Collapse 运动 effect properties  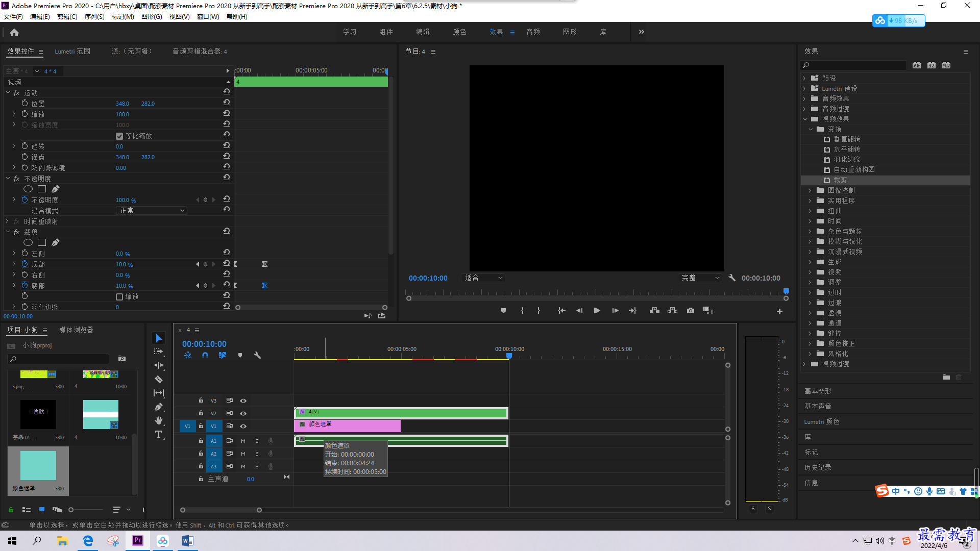tap(8, 92)
